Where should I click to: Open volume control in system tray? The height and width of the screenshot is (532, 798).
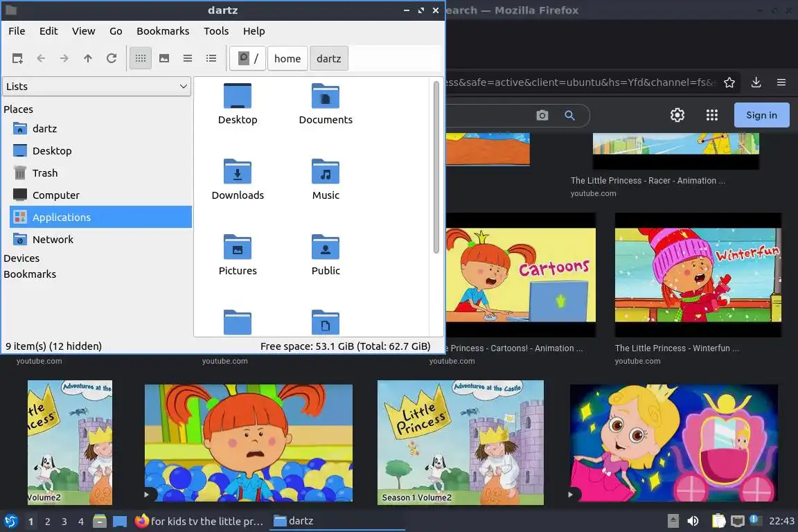693,521
